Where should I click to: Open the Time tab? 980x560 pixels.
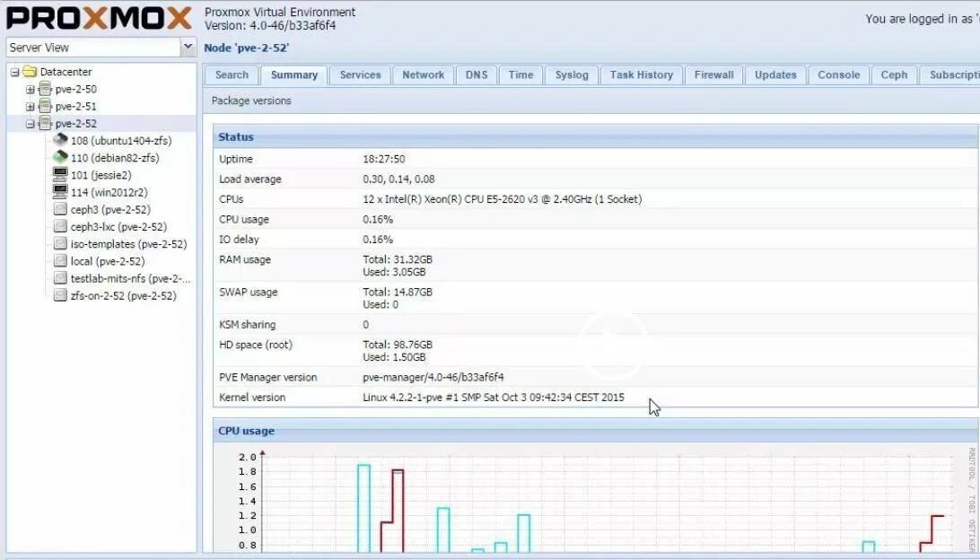pyautogui.click(x=521, y=75)
